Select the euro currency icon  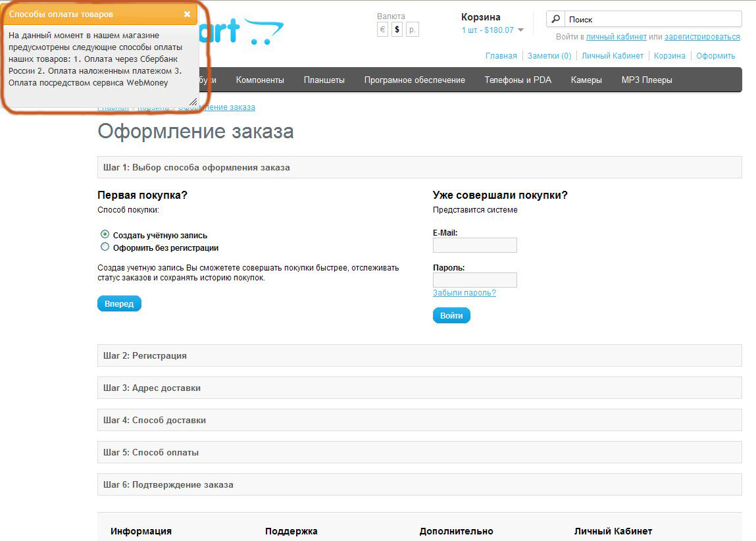pyautogui.click(x=382, y=30)
